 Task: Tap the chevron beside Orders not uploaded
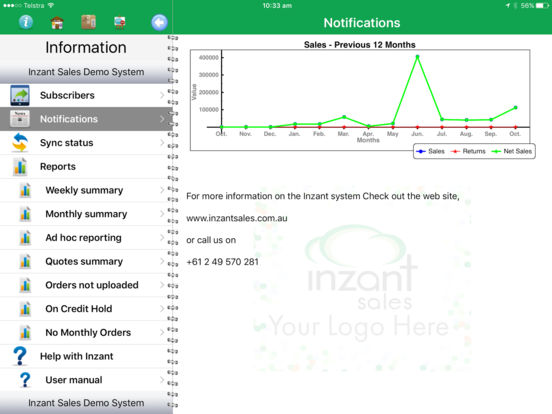pyautogui.click(x=162, y=285)
